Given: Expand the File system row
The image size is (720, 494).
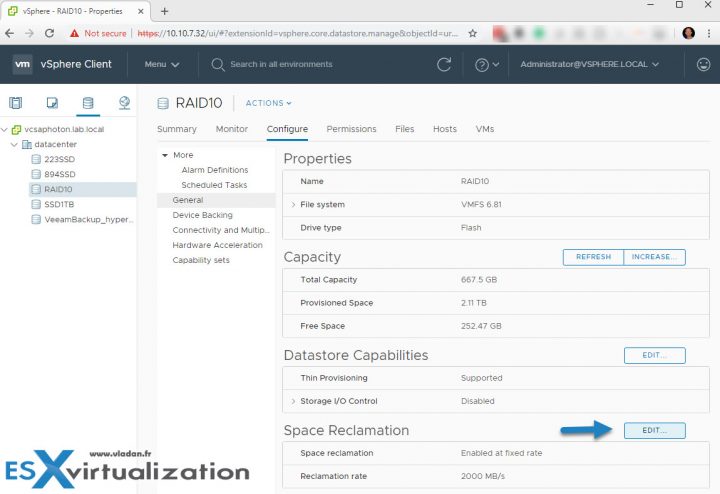Looking at the screenshot, I should tap(293, 204).
